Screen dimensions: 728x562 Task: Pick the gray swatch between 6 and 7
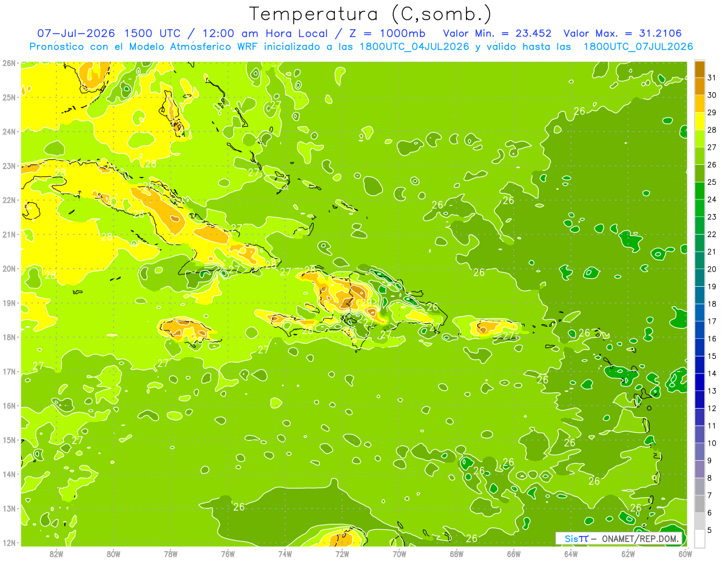pyautogui.click(x=699, y=504)
